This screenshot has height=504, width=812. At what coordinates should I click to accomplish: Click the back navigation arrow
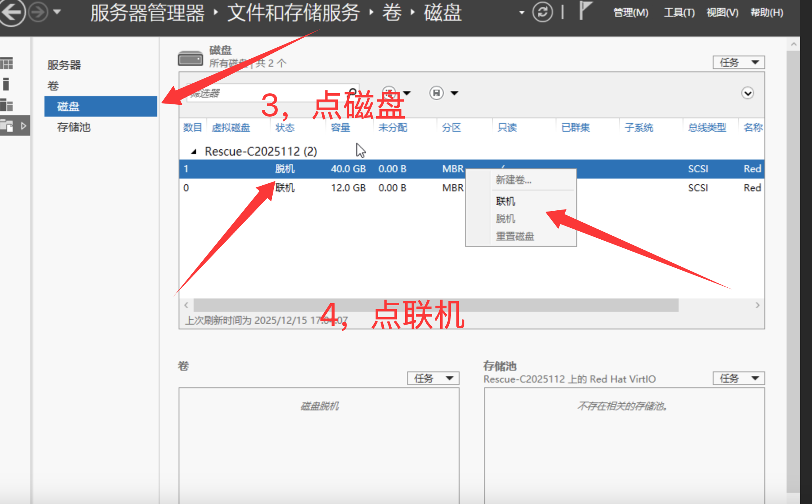12,12
